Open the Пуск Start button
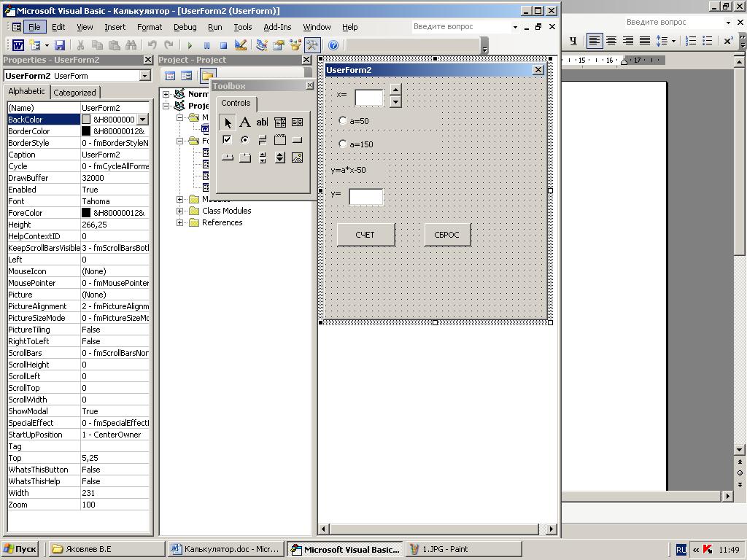 [20, 549]
